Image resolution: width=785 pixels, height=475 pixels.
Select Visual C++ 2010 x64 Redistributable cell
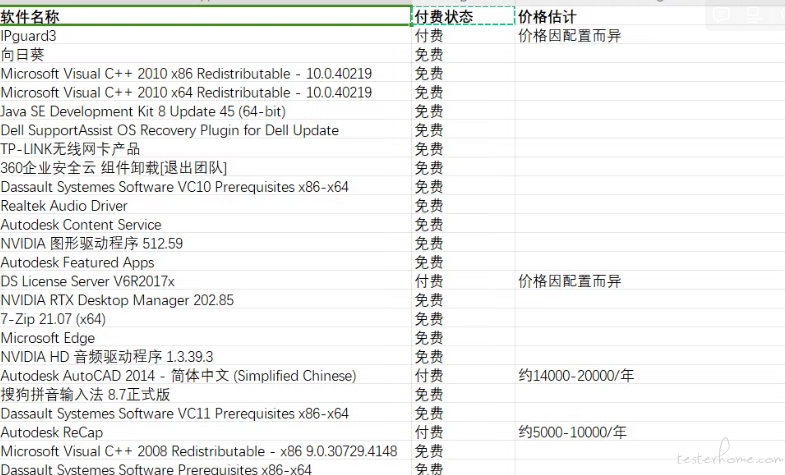click(205, 92)
